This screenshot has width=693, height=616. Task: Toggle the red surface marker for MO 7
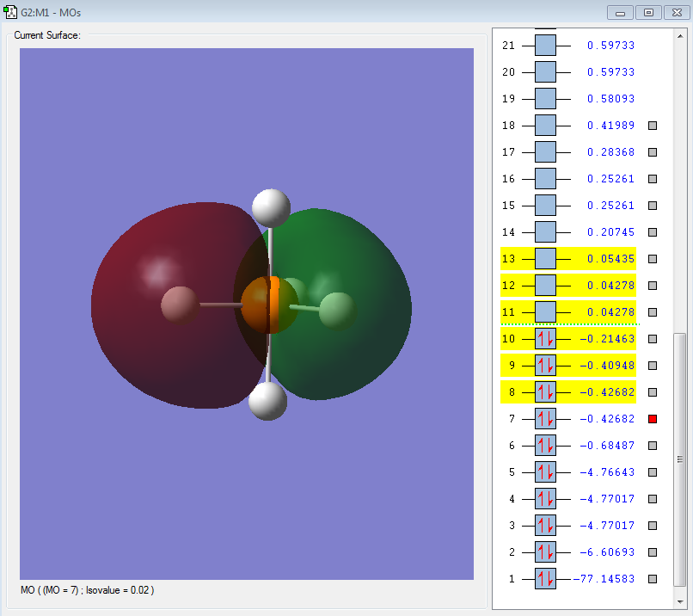coord(653,419)
